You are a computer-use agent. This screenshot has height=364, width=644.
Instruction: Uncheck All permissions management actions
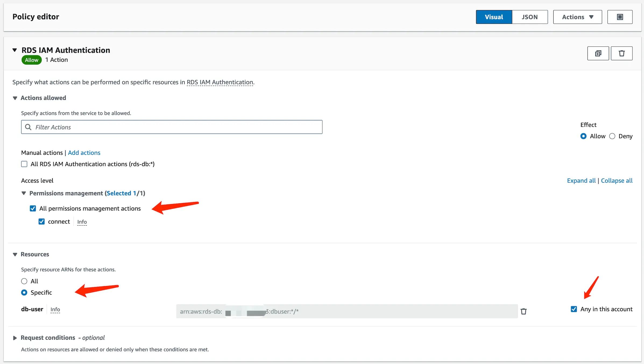(33, 208)
